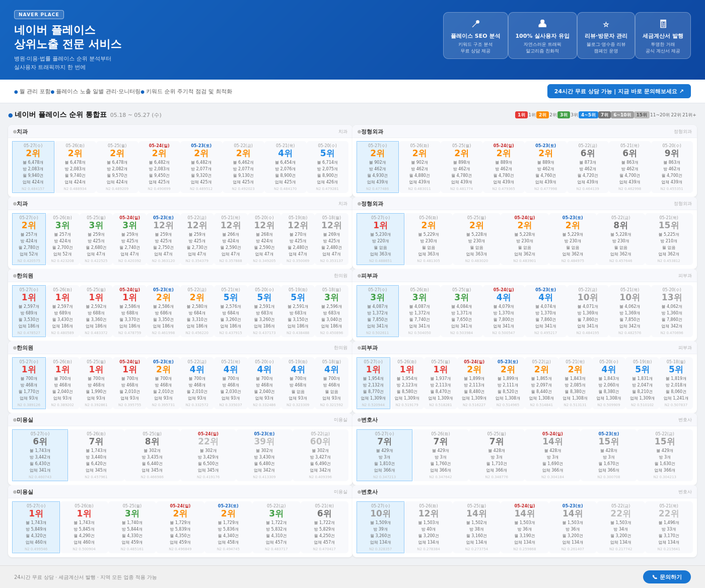This screenshot has width=705, height=588.
Task: Click the 100% 실사용자 유입 card title
Action: tap(542, 36)
